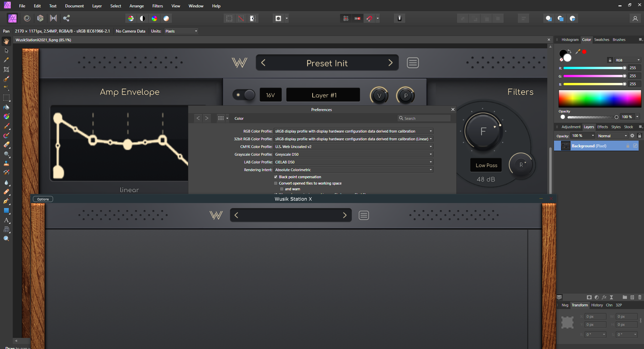Switch to the Develop persona
Image resolution: width=644 pixels, height=349 pixels.
(40, 18)
